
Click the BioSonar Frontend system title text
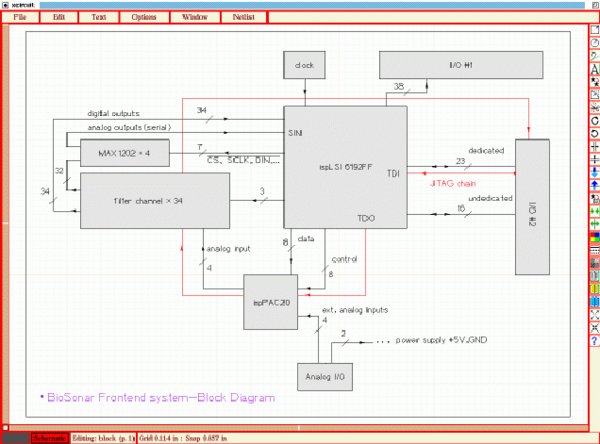(161, 398)
